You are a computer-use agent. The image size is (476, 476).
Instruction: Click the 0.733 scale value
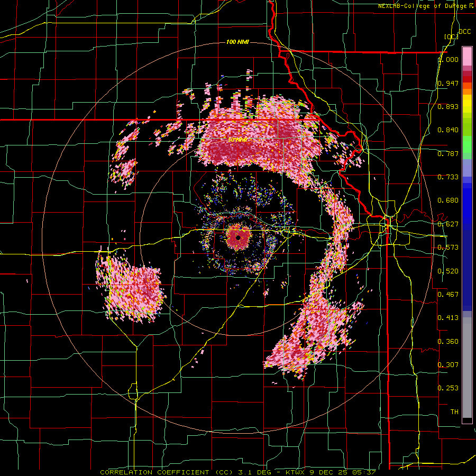448,177
